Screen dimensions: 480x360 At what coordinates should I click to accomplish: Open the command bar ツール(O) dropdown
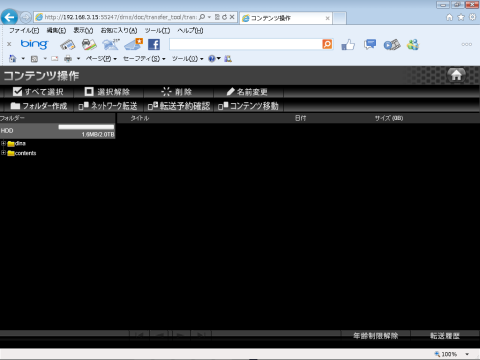click(x=187, y=59)
